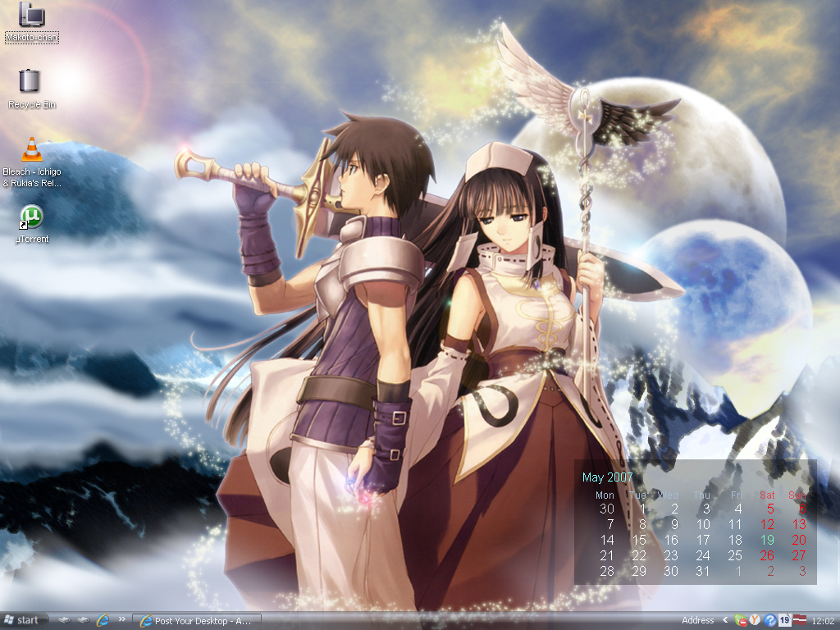Image resolution: width=840 pixels, height=630 pixels.
Task: Open the Yahoo tray icon
Action: (x=755, y=620)
